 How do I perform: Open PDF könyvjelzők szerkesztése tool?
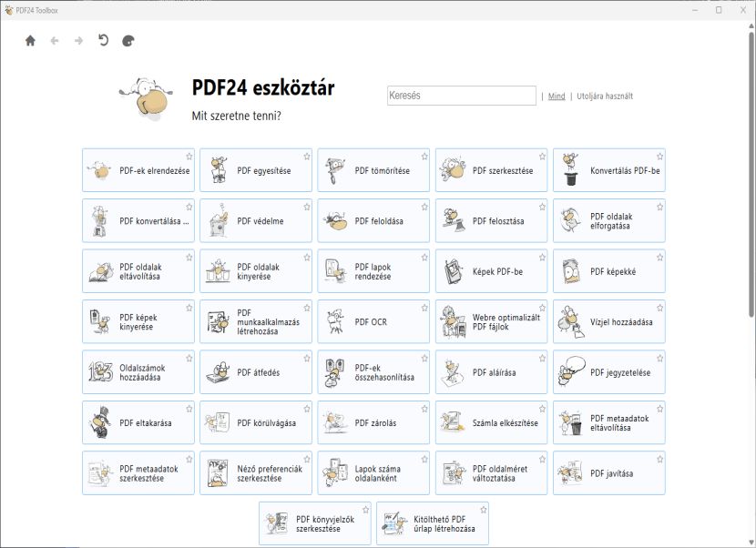[x=315, y=523]
